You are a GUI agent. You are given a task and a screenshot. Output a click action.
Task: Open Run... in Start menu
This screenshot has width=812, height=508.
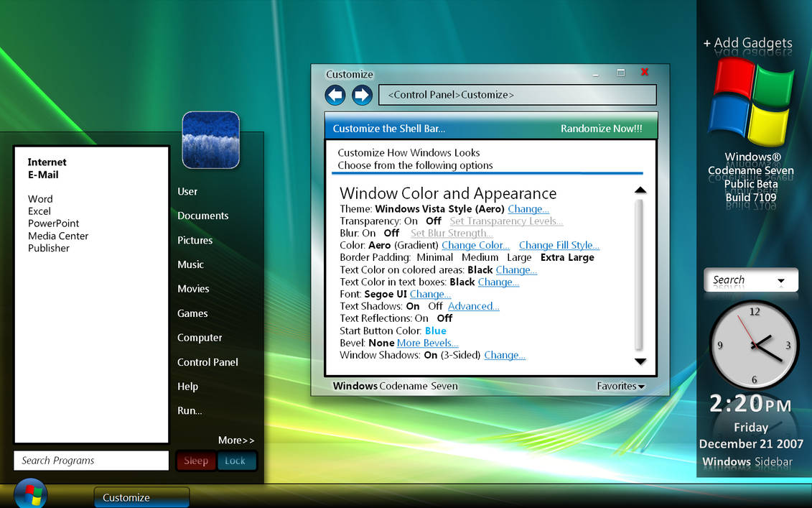point(190,410)
